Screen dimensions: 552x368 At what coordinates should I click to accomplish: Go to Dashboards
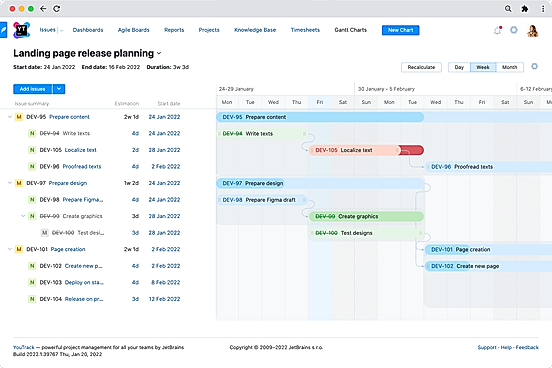pos(88,30)
